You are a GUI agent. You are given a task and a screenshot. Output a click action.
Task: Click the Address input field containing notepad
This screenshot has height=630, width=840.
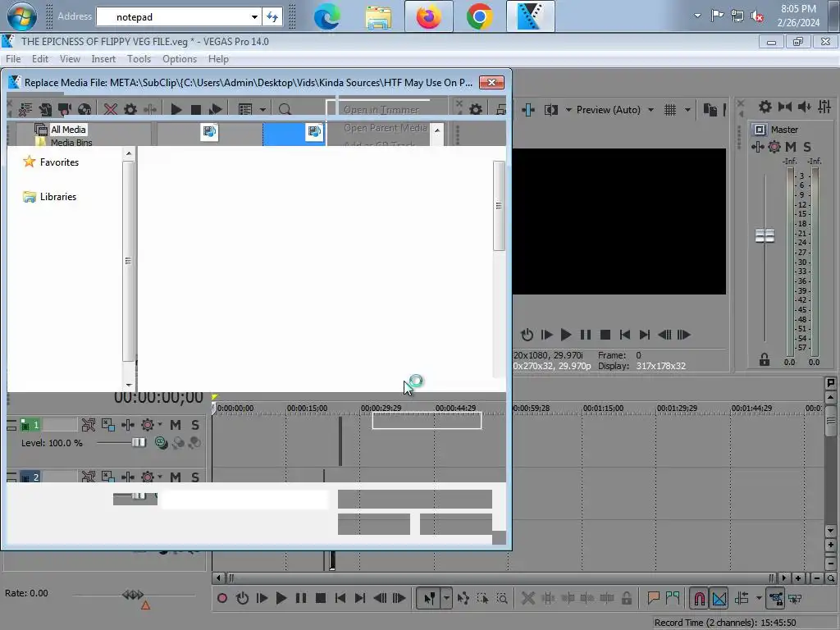pos(172,17)
